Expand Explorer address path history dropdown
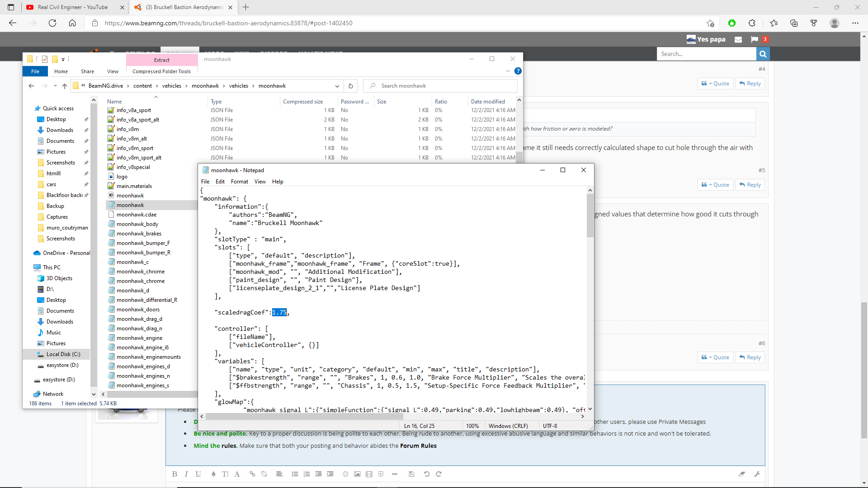The image size is (868, 488). coord(337,86)
